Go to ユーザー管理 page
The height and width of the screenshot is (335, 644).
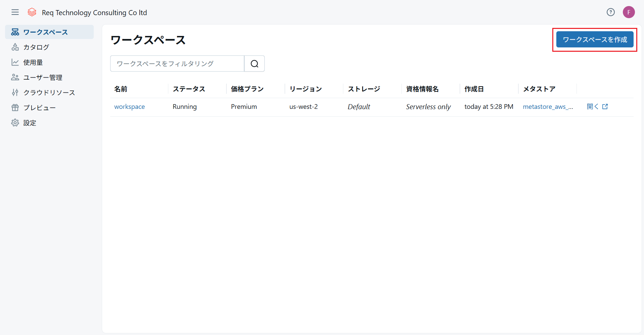tap(43, 78)
